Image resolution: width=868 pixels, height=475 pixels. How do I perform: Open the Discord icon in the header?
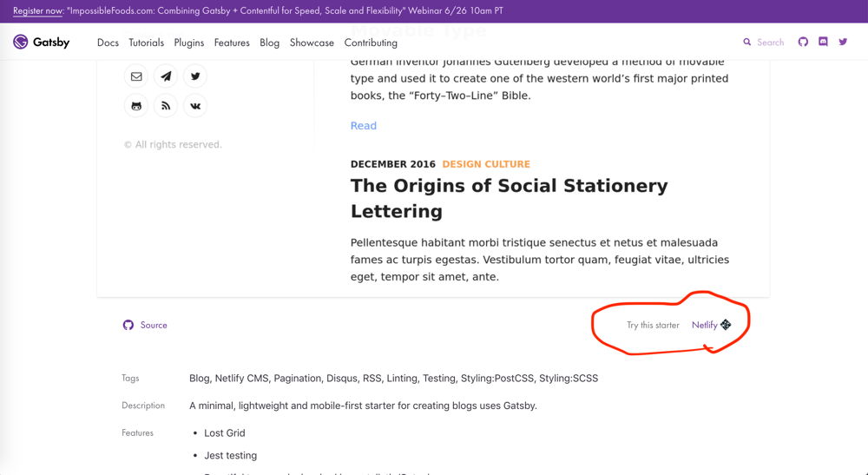[823, 42]
